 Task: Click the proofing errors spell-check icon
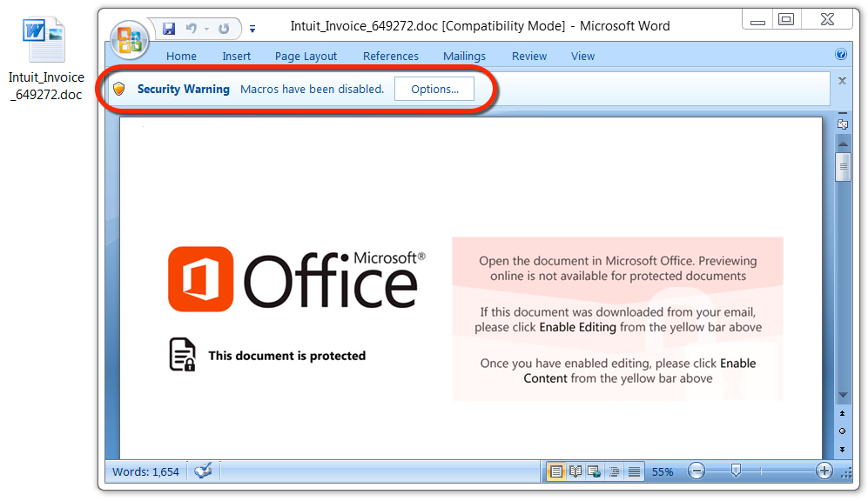pos(203,471)
